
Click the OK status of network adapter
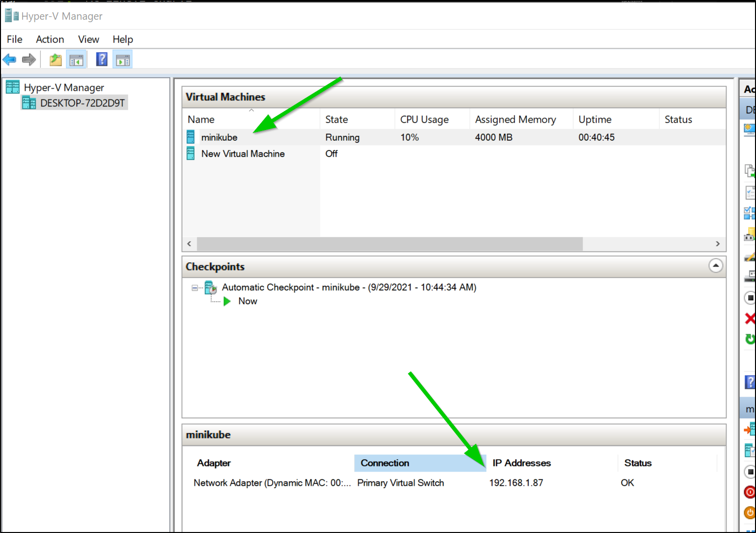(x=628, y=483)
